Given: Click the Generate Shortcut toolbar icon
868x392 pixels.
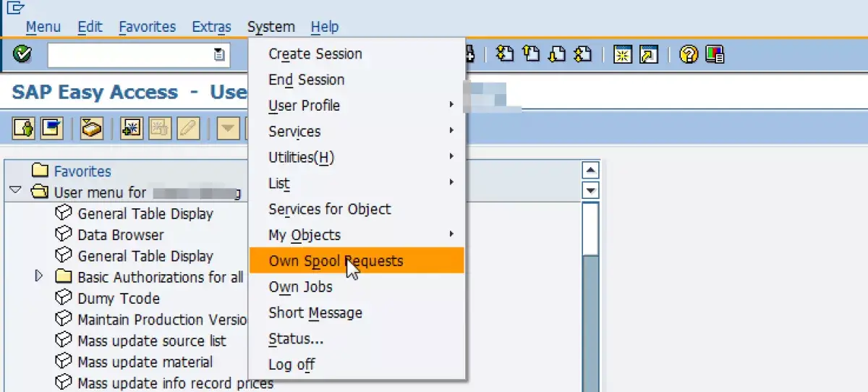Looking at the screenshot, I should (x=648, y=54).
